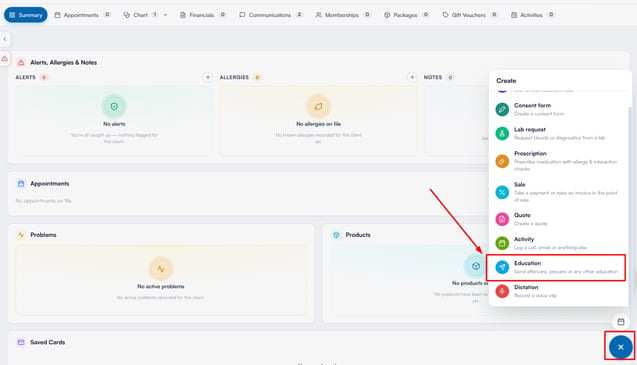
Task: Select Prescription in the Create menu
Action: pos(559,161)
